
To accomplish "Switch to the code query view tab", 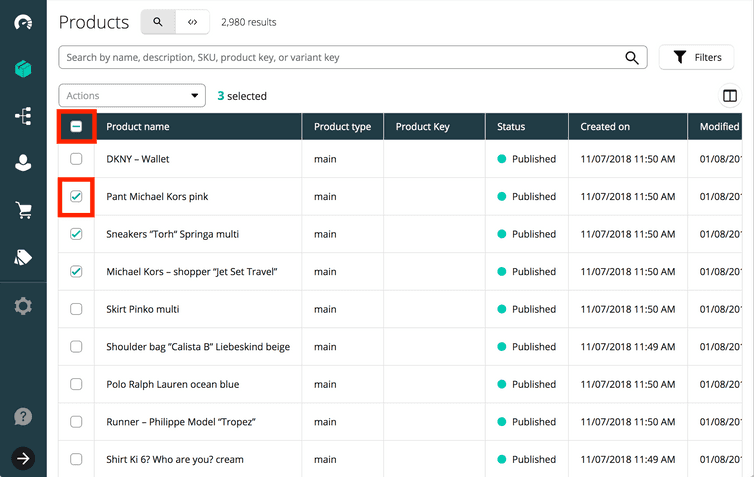I will [x=192, y=22].
